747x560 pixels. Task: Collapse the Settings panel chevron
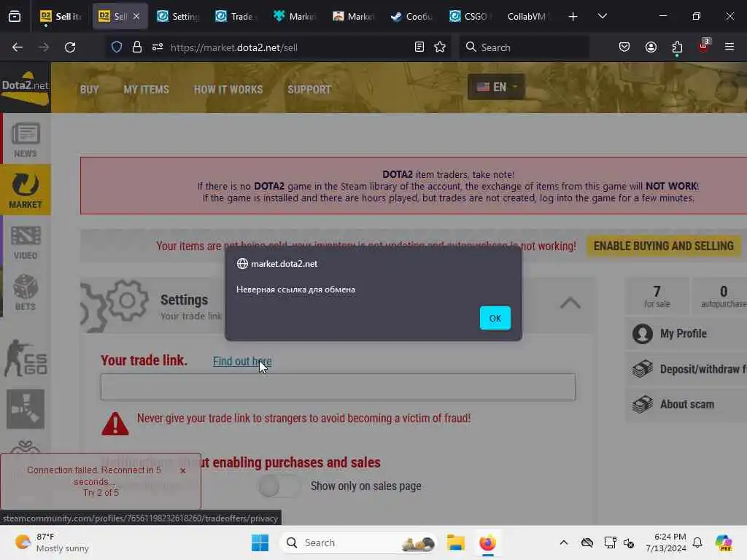(570, 303)
